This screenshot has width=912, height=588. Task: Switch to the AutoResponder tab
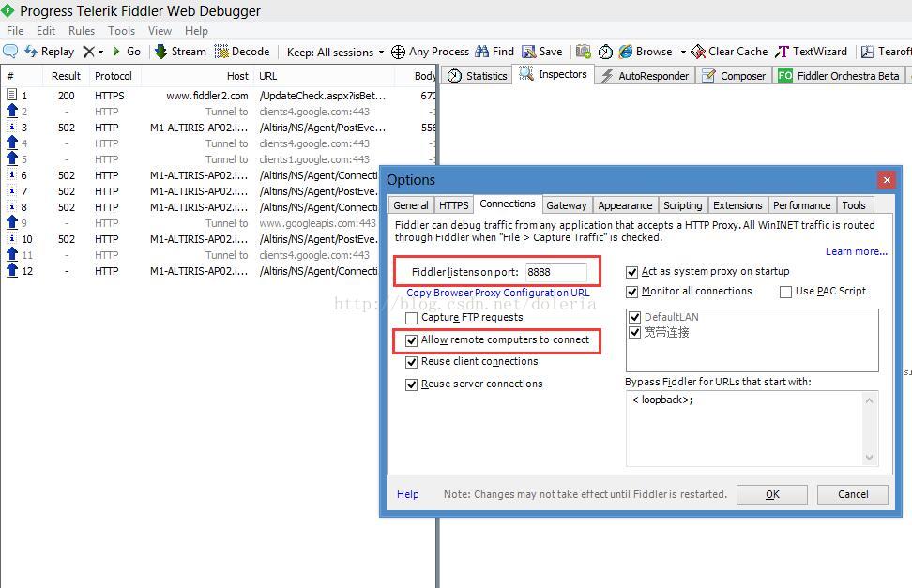click(645, 76)
